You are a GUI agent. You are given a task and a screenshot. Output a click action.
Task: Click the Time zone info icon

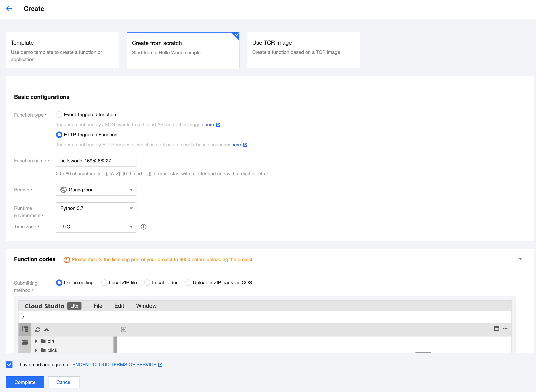point(143,227)
